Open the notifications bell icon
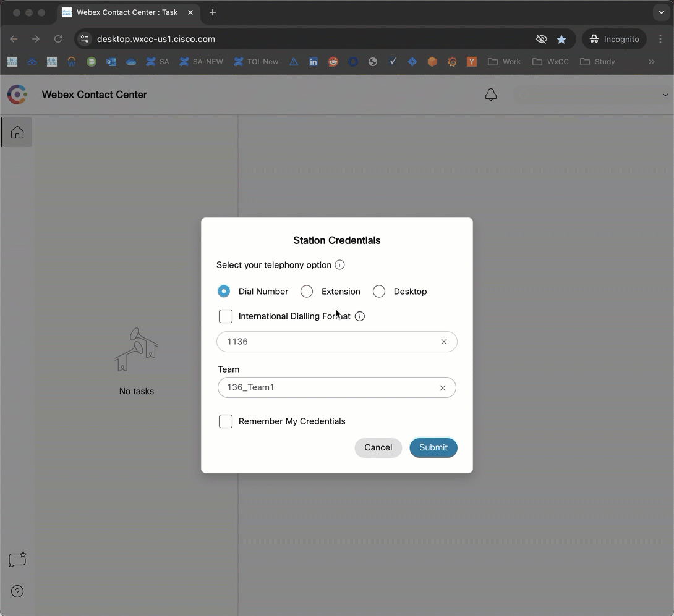674x616 pixels. tap(491, 95)
